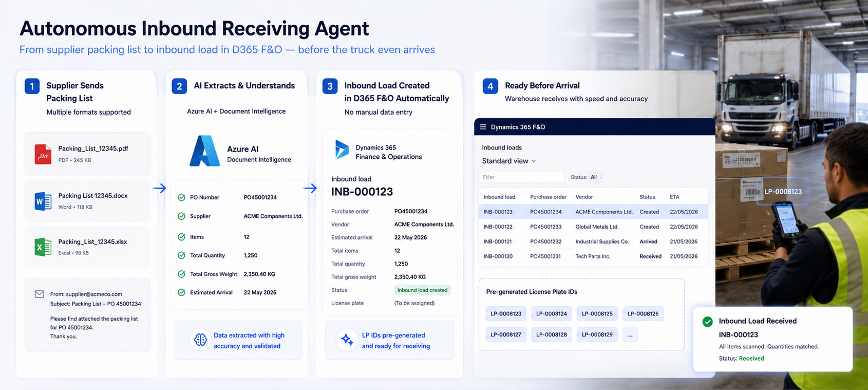Click the check mark next to Supplier
Image resolution: width=868 pixels, height=390 pixels.
click(x=181, y=216)
